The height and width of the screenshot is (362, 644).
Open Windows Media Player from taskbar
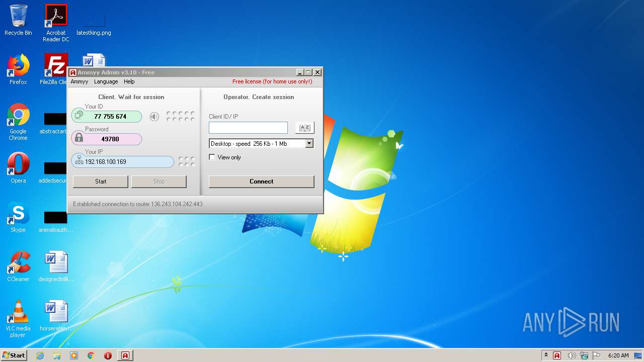click(x=74, y=355)
